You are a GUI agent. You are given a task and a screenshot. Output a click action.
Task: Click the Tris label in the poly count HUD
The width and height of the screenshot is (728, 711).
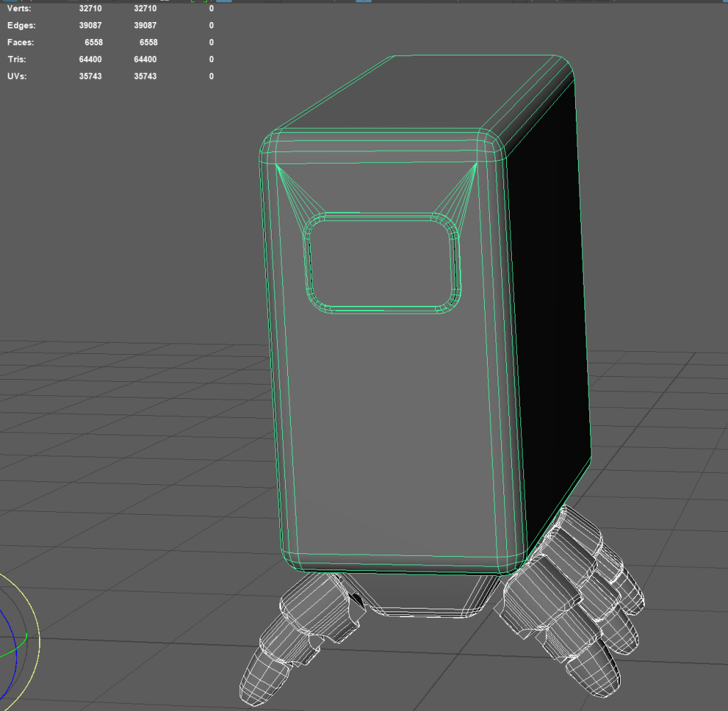click(x=18, y=60)
